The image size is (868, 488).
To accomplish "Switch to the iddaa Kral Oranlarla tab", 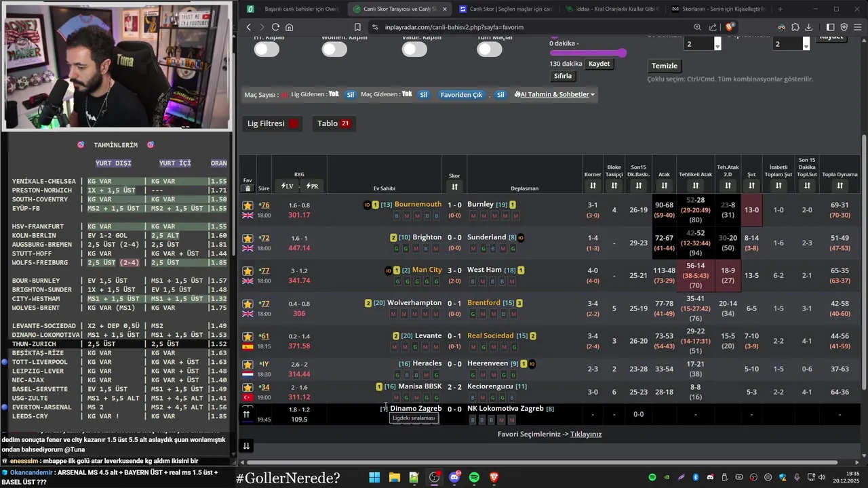I will coord(612,9).
